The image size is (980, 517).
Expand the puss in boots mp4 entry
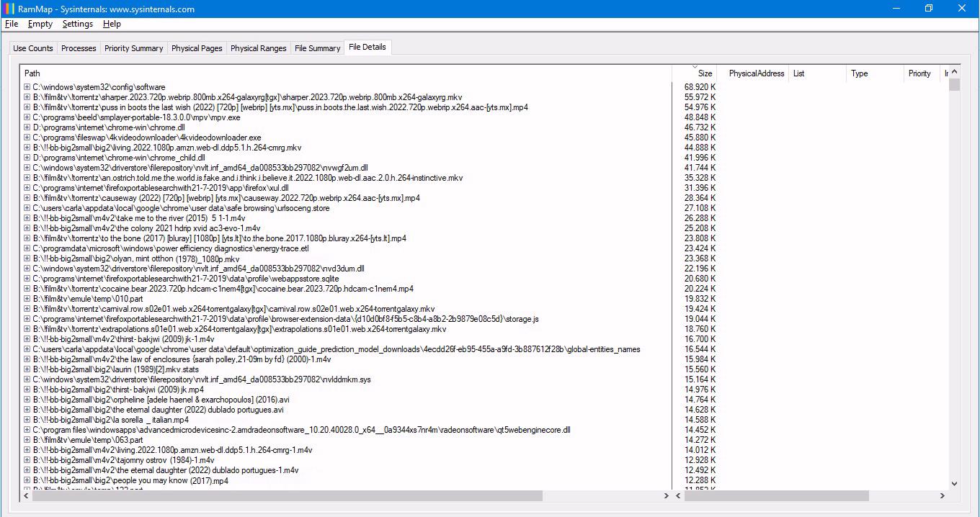(27, 107)
